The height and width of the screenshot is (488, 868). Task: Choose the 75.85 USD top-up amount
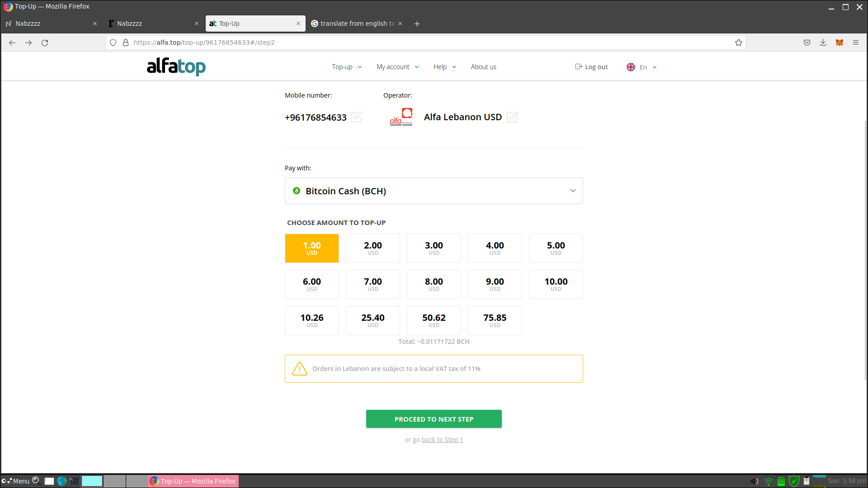coord(495,320)
